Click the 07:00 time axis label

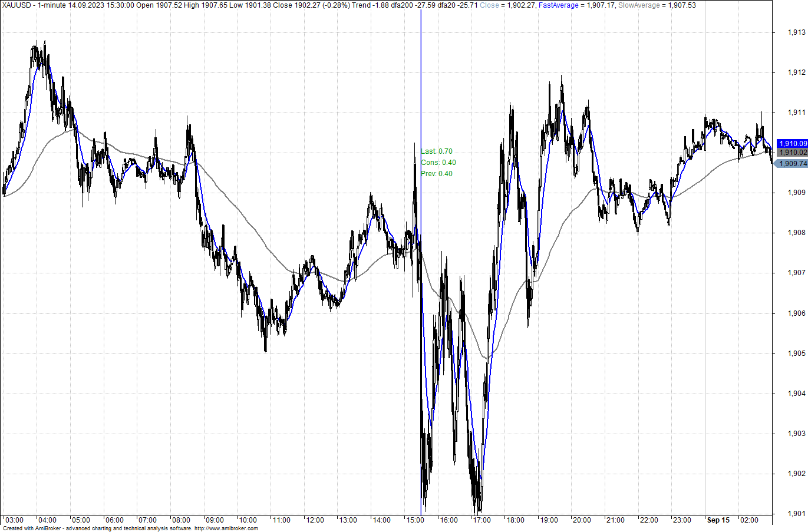tap(147, 520)
